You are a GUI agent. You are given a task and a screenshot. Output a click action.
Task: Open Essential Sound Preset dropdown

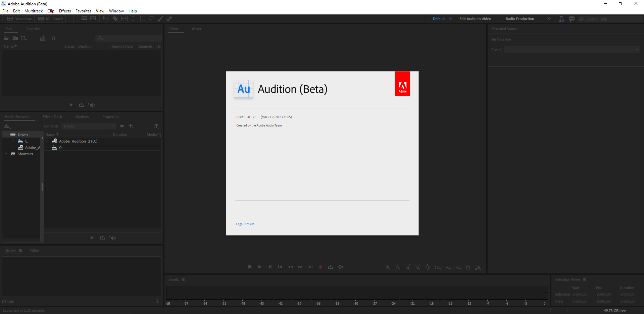pos(572,50)
